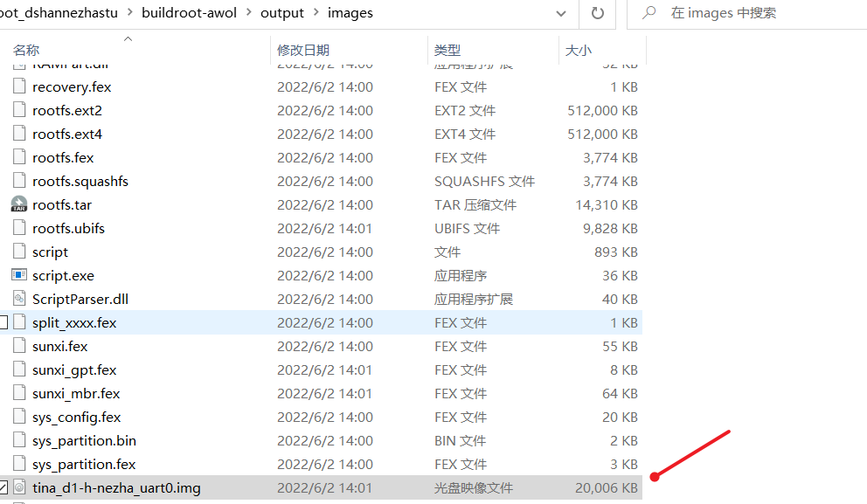The width and height of the screenshot is (867, 504).
Task: Click the 光盘映像文件 type cell
Action: (x=474, y=488)
